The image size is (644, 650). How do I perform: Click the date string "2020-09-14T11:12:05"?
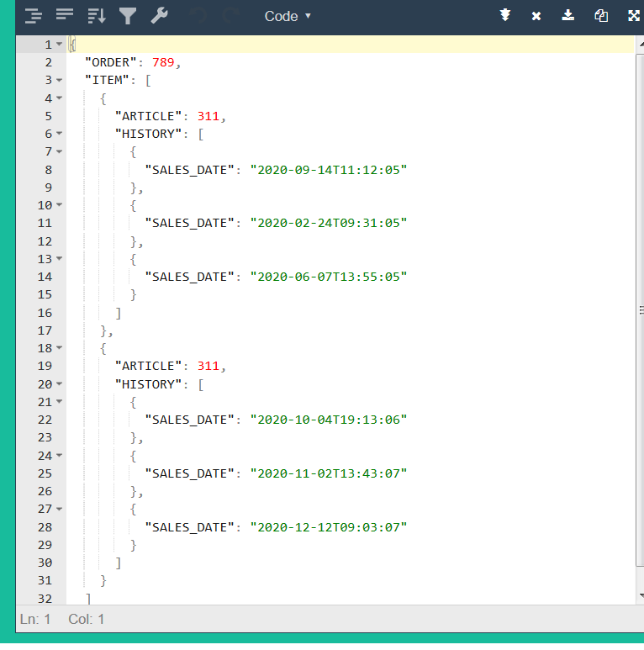coord(328,170)
